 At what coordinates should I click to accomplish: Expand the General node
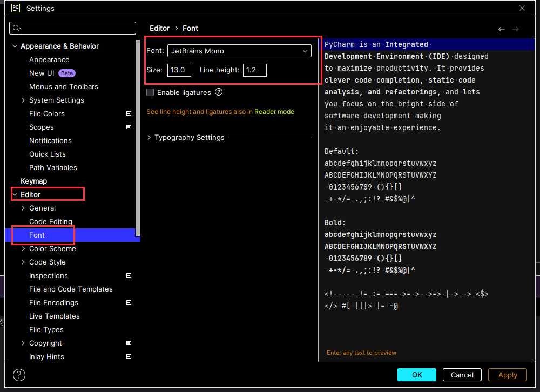(x=23, y=208)
